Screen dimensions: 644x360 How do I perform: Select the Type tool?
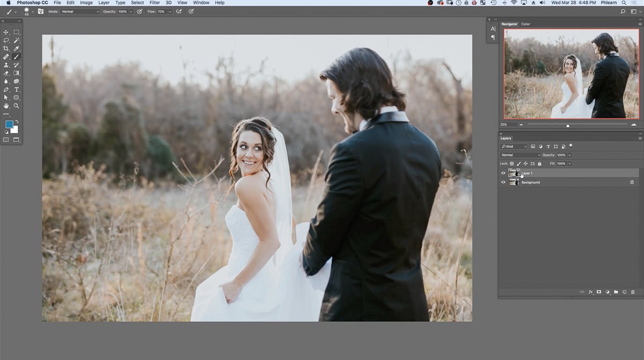tap(17, 89)
